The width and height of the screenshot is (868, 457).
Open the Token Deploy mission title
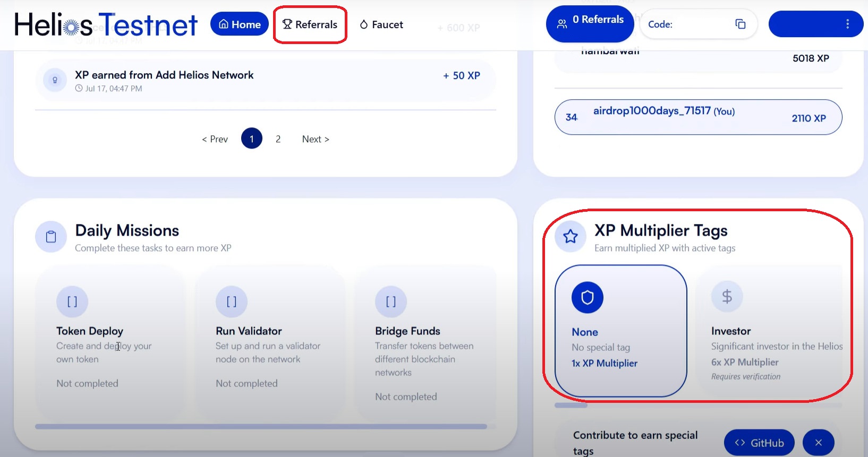click(90, 331)
